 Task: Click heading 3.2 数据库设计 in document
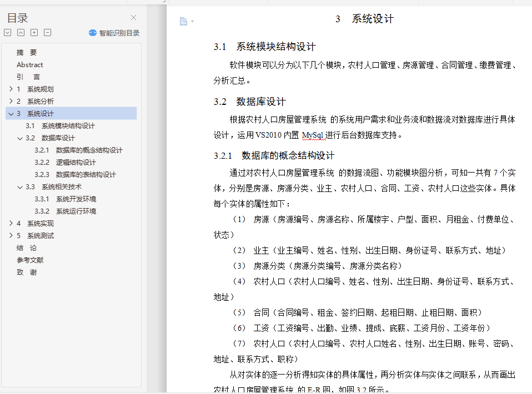pyautogui.click(x=250, y=102)
